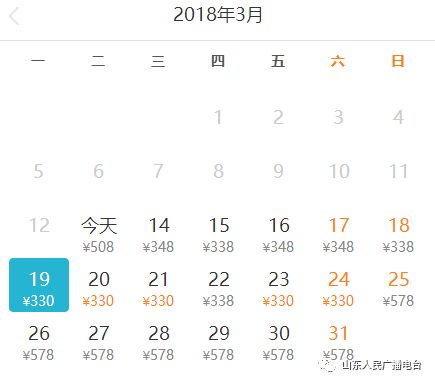Pick March 28 date cell
Viewport: 435px width, 384px height.
click(159, 342)
